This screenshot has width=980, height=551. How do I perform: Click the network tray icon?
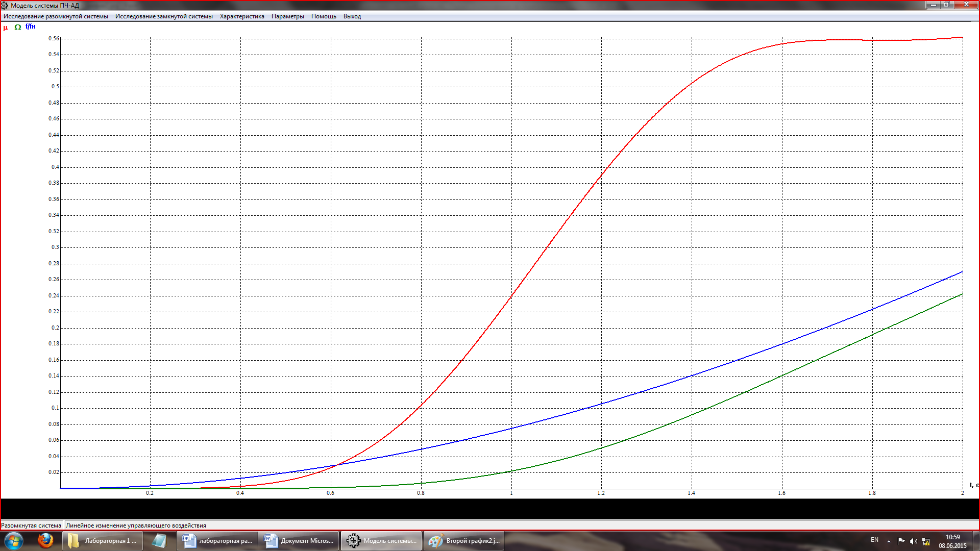click(926, 541)
